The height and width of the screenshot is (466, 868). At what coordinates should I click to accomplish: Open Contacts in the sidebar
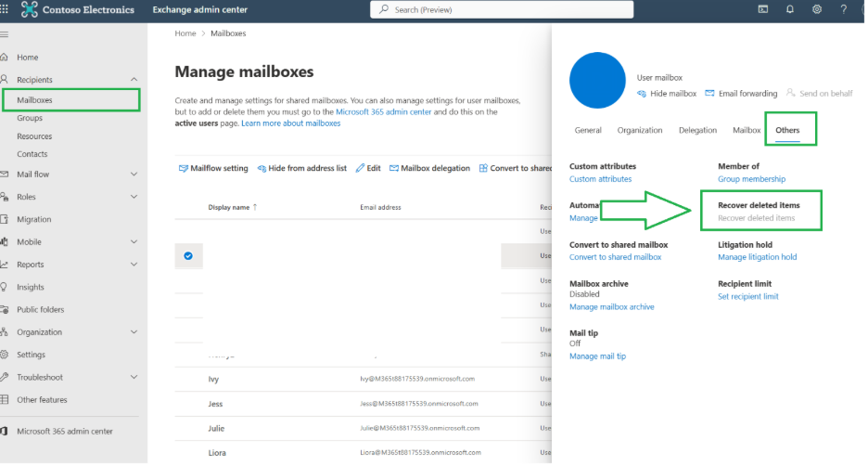coord(32,154)
